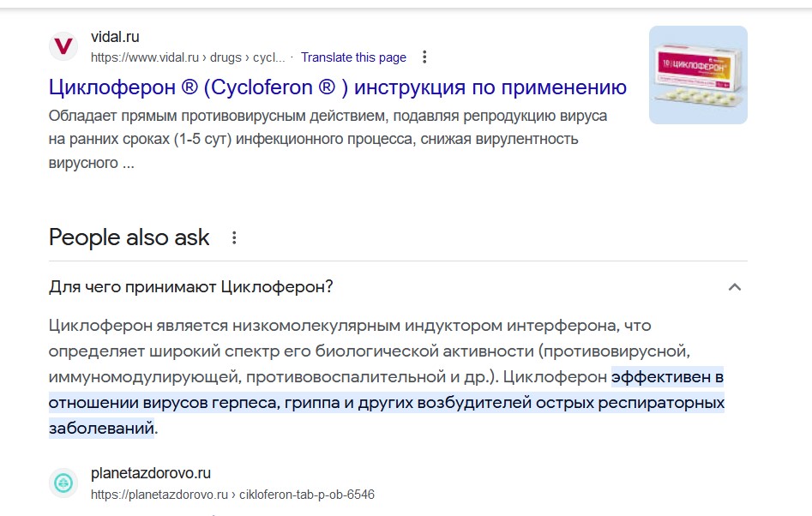Click the Cycloferon package thumbnail image
Viewport: 812px width, 516px height.
tap(698, 75)
